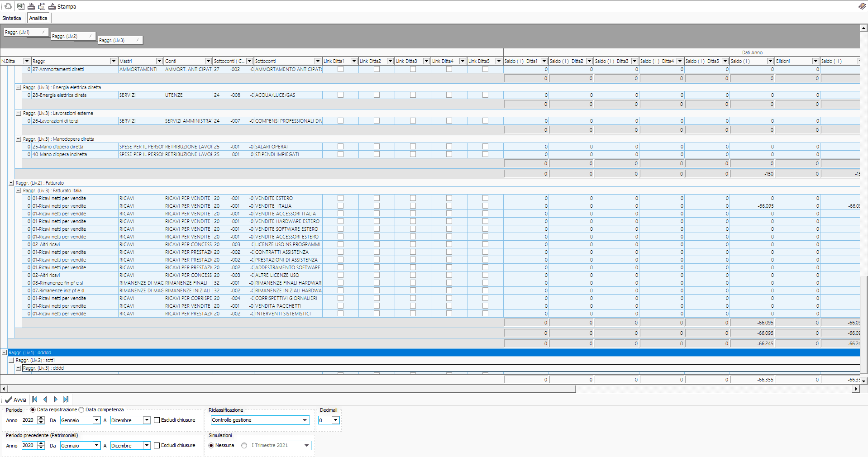The width and height of the screenshot is (868, 457).
Task: Click the horizontal scrollbar right arrow
Action: tap(856, 389)
